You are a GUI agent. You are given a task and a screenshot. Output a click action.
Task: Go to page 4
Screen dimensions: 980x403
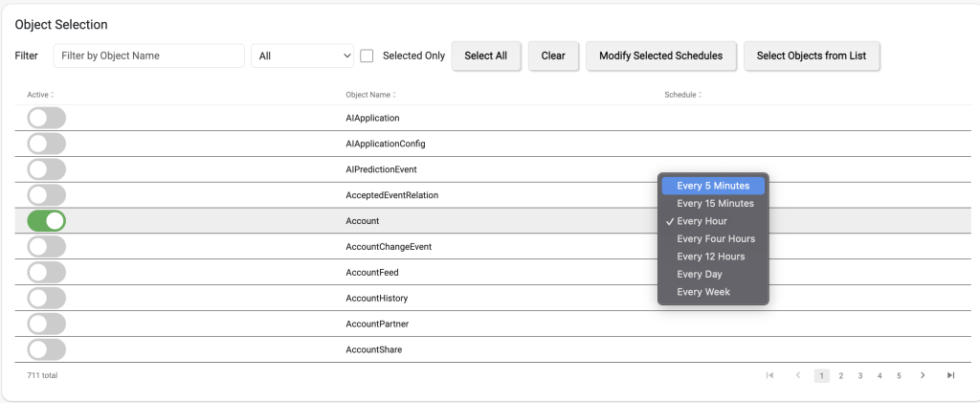click(x=880, y=375)
